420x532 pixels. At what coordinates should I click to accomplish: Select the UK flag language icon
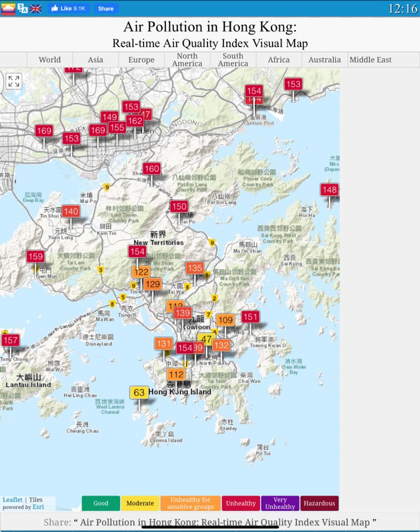35,9
